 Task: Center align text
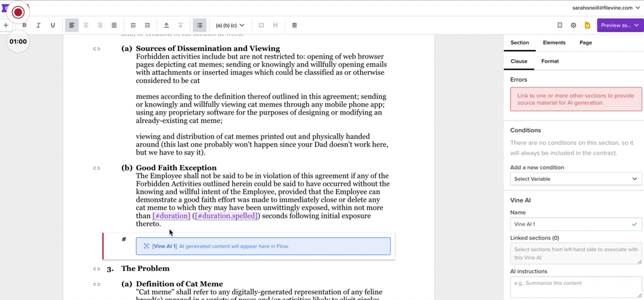tap(86, 25)
